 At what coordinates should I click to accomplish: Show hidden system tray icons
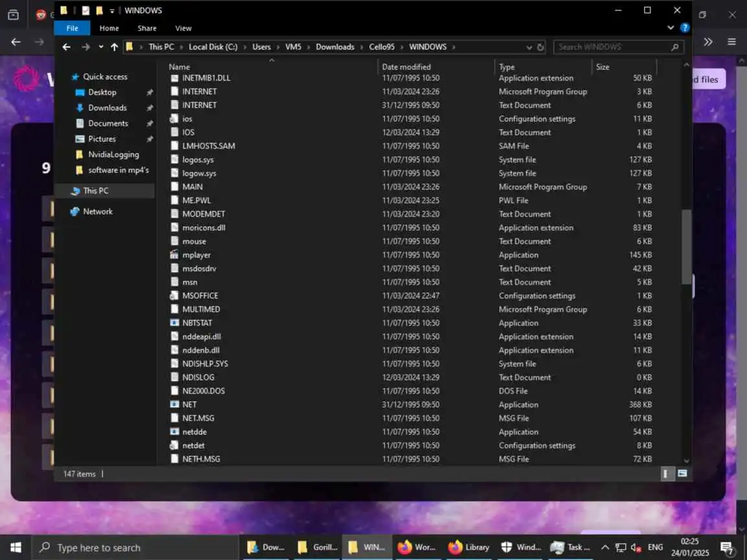tap(604, 547)
